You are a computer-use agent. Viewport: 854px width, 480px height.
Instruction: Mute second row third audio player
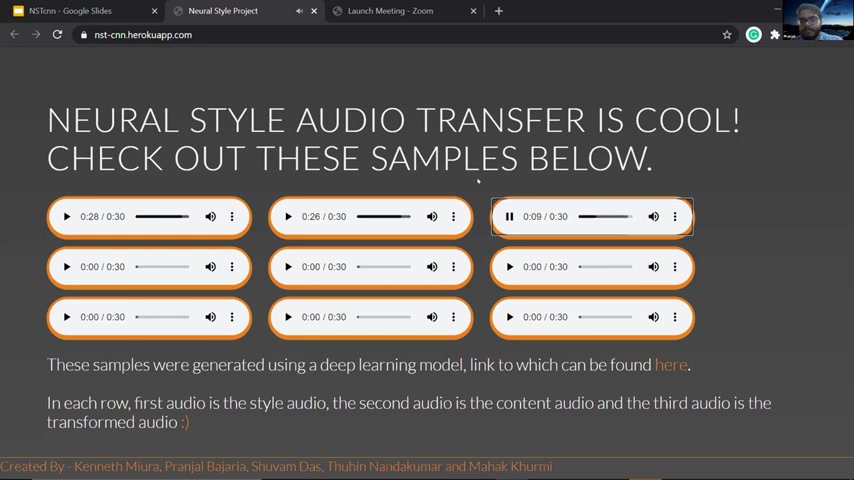(653, 267)
